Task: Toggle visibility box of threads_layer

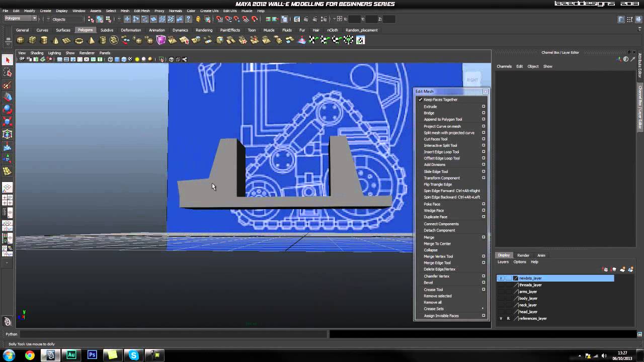Action: pos(501,285)
